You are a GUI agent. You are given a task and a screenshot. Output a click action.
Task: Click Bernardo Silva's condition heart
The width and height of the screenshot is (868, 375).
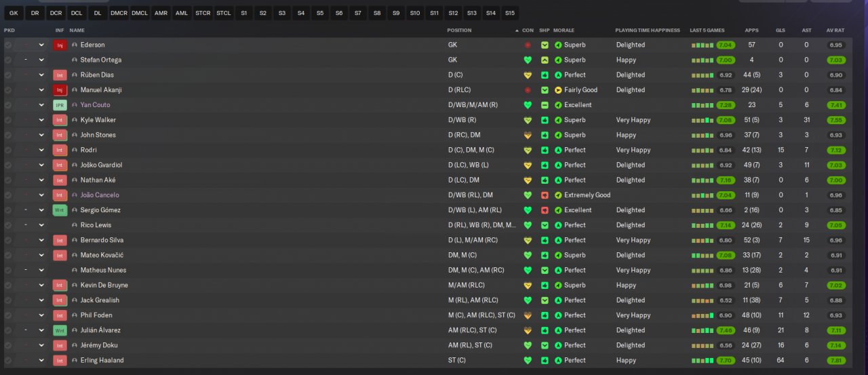[528, 240]
